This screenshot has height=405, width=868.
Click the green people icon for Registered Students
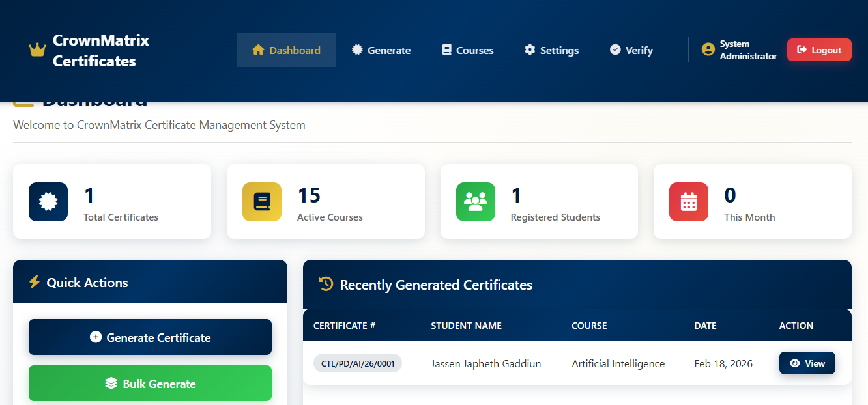pos(476,202)
